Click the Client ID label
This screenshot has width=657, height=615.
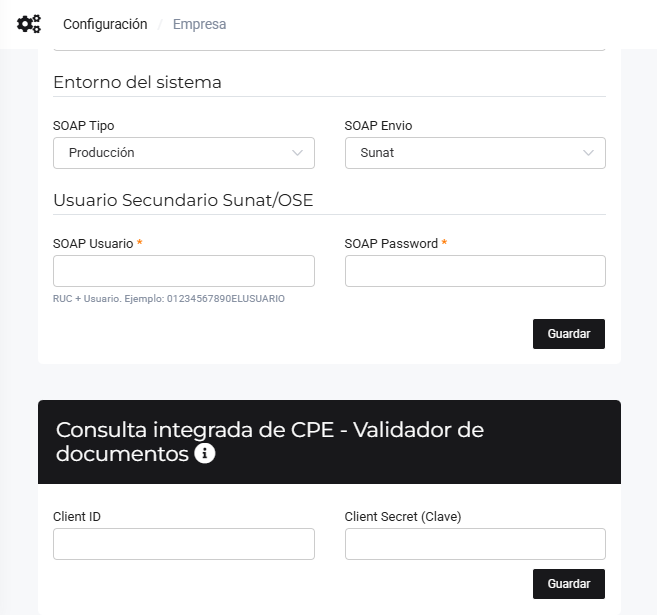77,517
